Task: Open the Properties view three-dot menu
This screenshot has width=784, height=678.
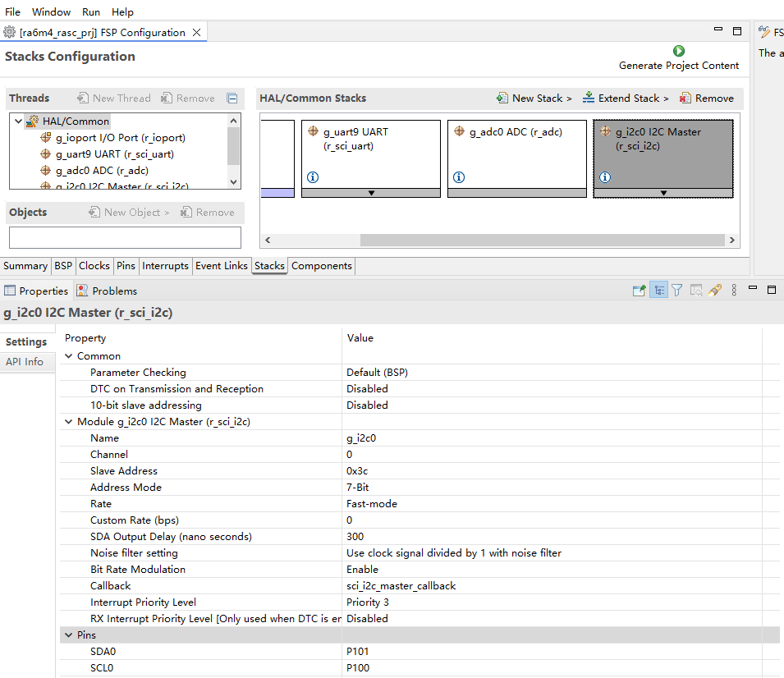Action: 734,291
